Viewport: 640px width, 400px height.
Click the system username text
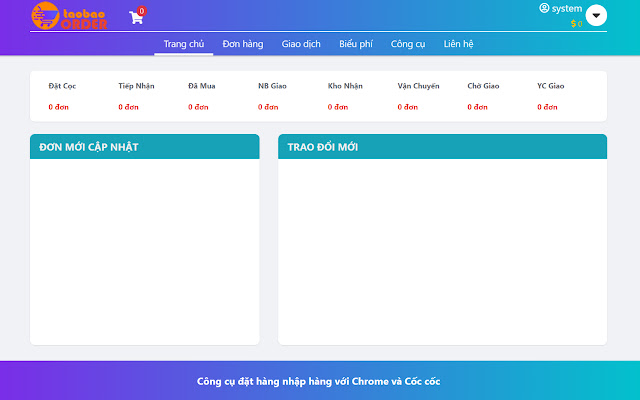[567, 9]
